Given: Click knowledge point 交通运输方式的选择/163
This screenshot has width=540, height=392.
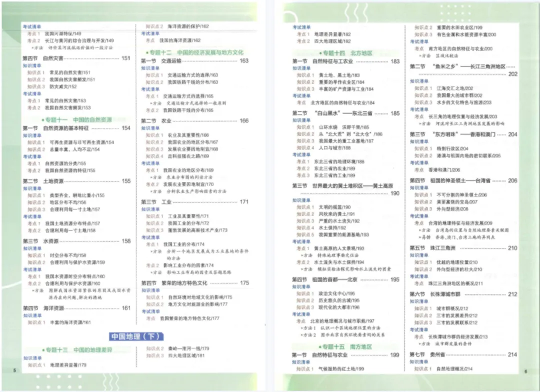Looking at the screenshot, I should pyautogui.click(x=193, y=74).
